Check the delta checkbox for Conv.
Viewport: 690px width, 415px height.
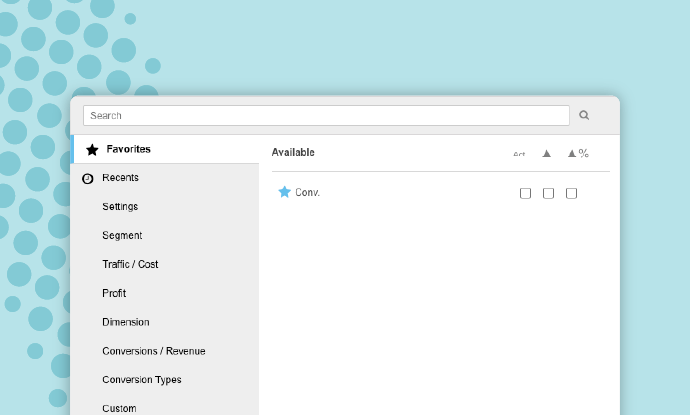point(548,193)
